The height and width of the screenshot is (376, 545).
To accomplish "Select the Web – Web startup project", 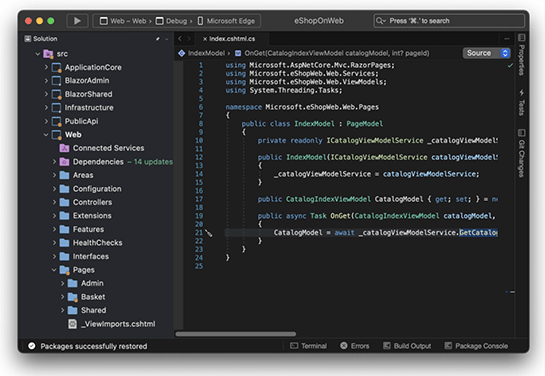I will click(123, 21).
